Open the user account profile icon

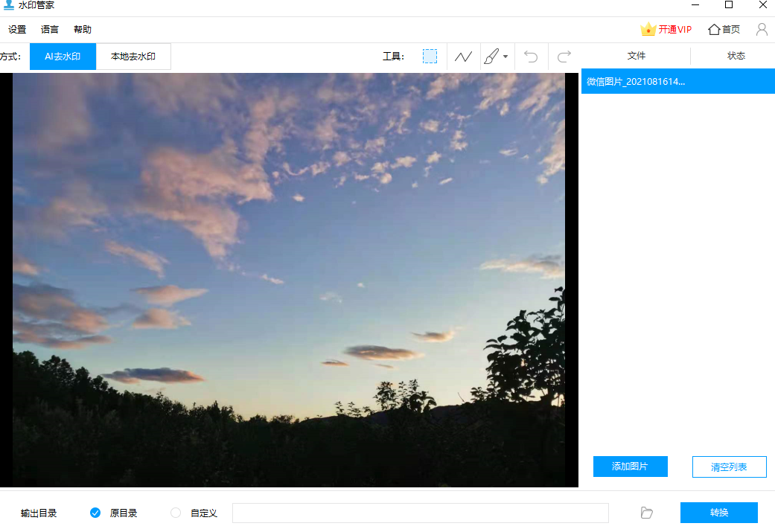click(x=762, y=30)
